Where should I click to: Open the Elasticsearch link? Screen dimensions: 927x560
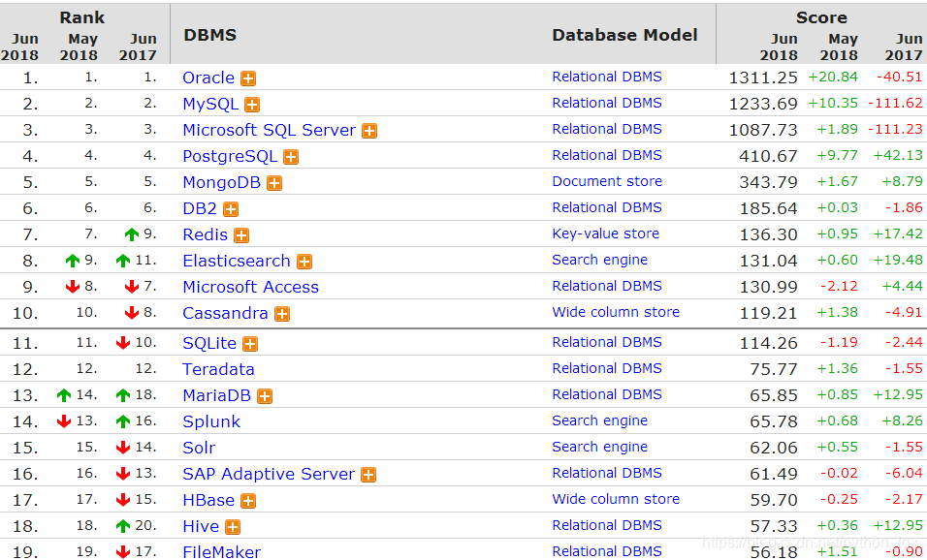236,261
